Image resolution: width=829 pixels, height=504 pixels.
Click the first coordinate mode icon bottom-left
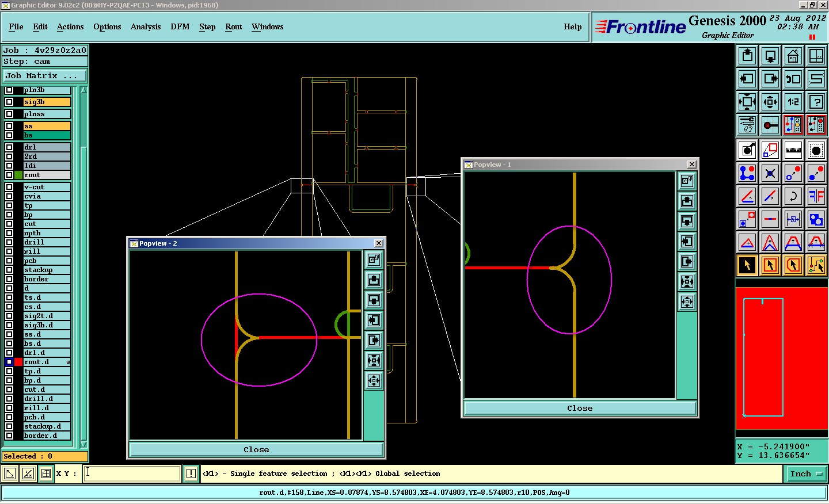pyautogui.click(x=10, y=474)
